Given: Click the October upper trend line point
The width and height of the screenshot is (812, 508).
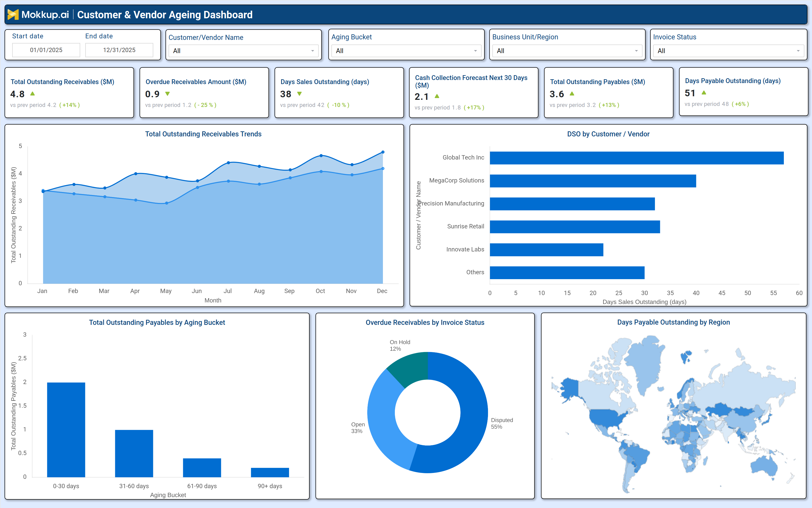Looking at the screenshot, I should pyautogui.click(x=321, y=155).
